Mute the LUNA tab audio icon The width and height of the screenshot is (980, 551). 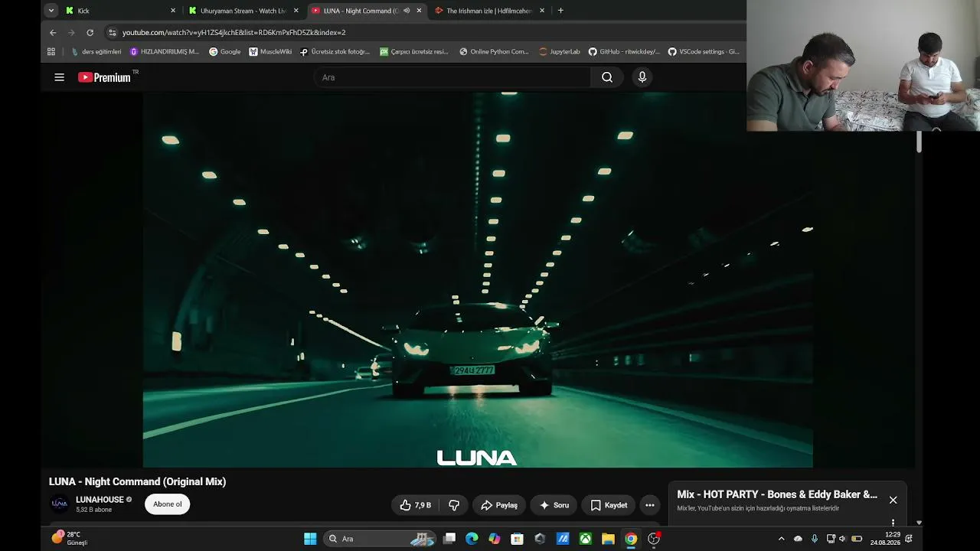pyautogui.click(x=407, y=11)
